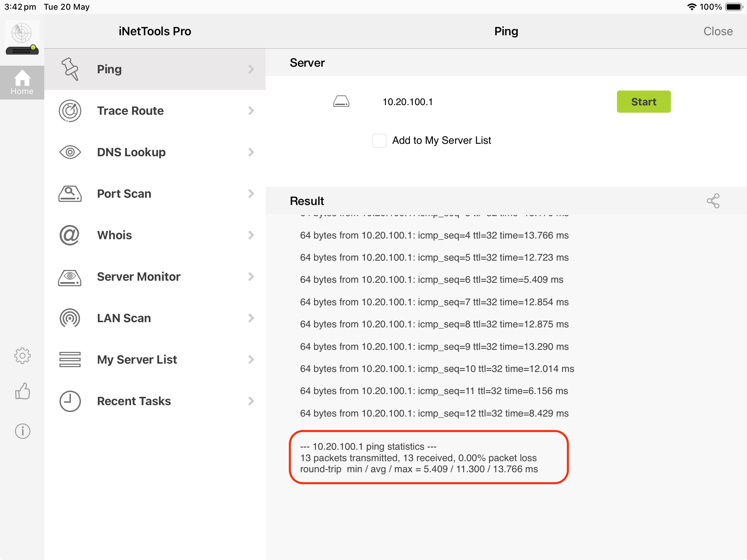Select the Ping menu item

tap(155, 69)
